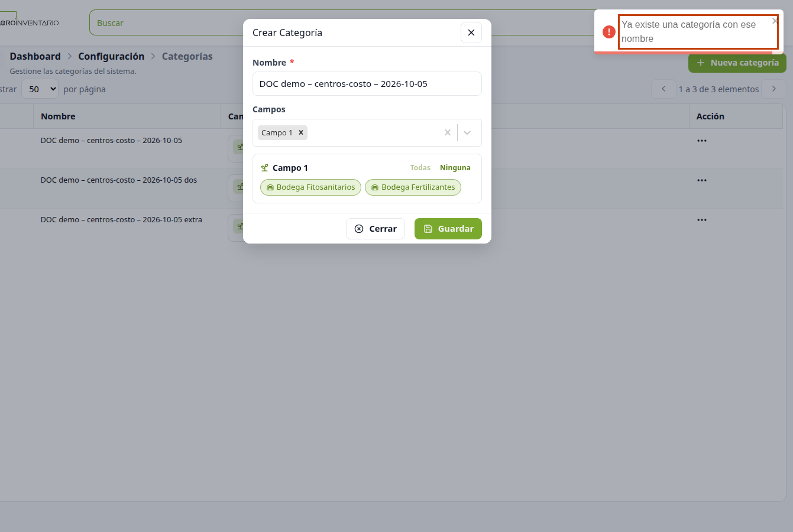Open actions menu for the first category row
This screenshot has height=532, width=793.
pyautogui.click(x=702, y=141)
